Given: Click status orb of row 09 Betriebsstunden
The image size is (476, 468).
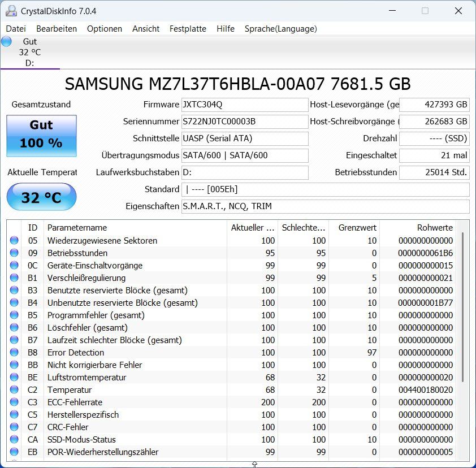Looking at the screenshot, I should (x=14, y=253).
